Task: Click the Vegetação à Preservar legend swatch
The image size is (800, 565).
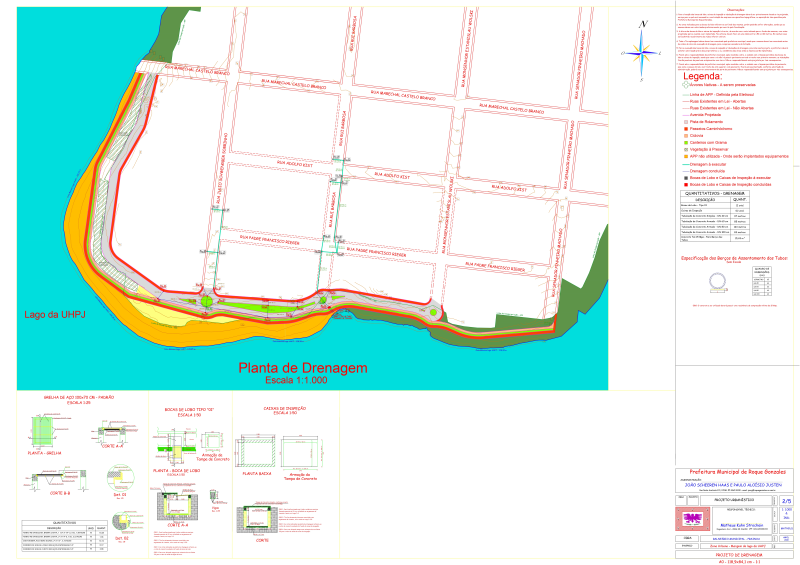Action: click(x=684, y=149)
